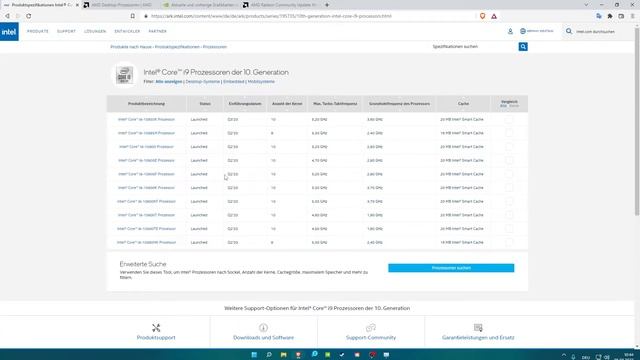Open the Brave Shields lion icon
Screen dimensions: 640x360
pos(482,16)
